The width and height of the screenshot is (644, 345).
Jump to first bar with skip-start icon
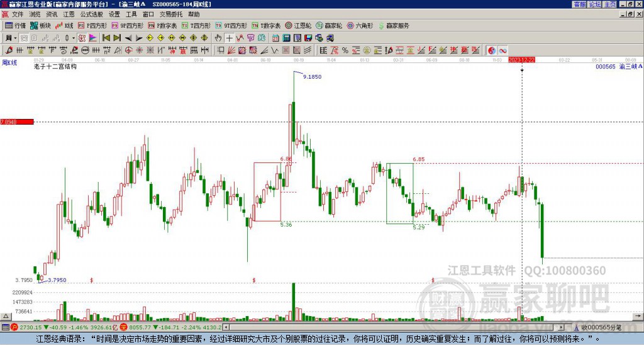point(106,38)
